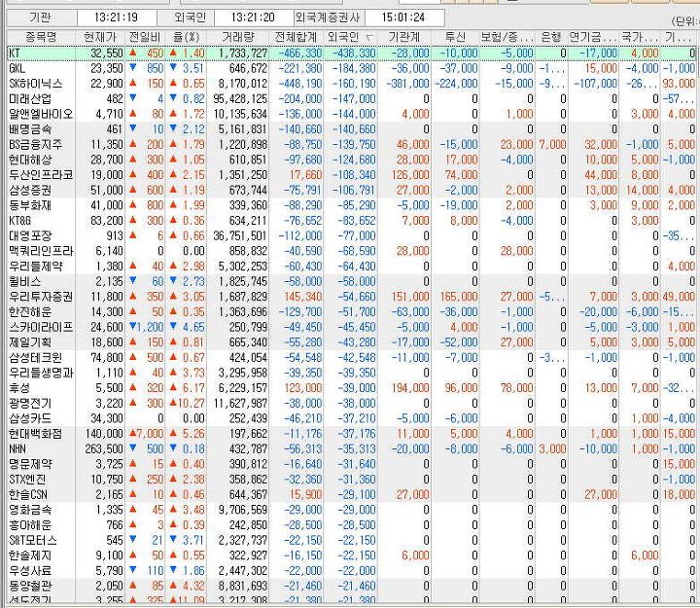
Task: Click the 우리들생명과 stock name
Action: click(x=41, y=373)
